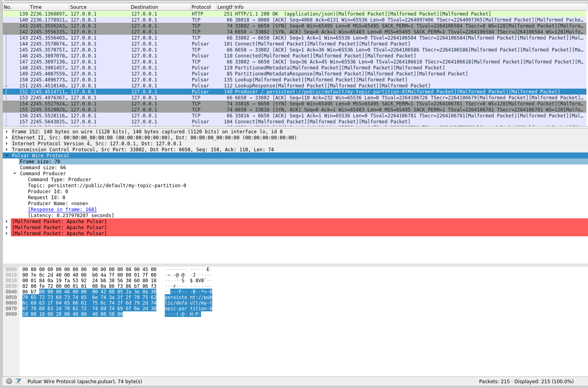This screenshot has width=588, height=388.
Task: Select packet 144 Pulsar Connect row
Action: pyautogui.click(x=294, y=44)
